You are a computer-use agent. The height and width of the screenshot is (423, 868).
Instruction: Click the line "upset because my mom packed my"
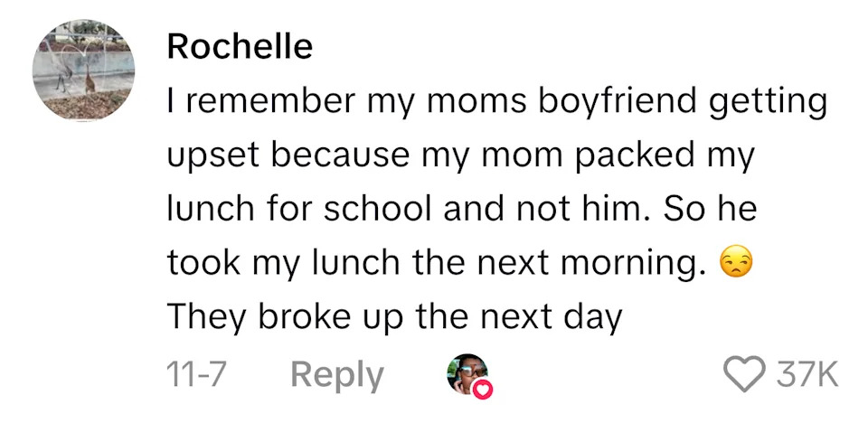460,155
